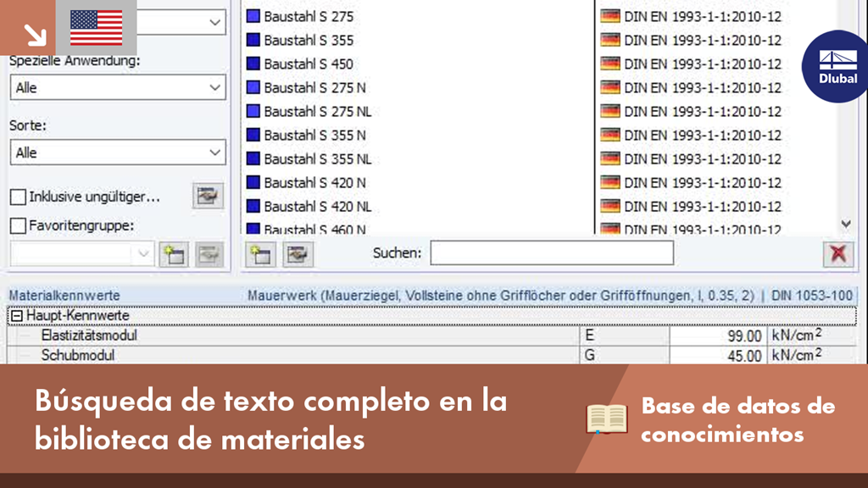Select Baustahl S 355 N material
Screen dimensions: 868x488
pyautogui.click(x=315, y=135)
